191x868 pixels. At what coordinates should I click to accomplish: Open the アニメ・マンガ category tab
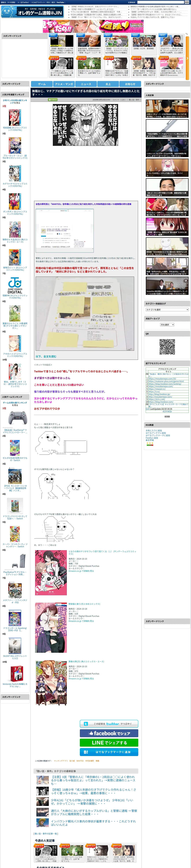click(64, 84)
